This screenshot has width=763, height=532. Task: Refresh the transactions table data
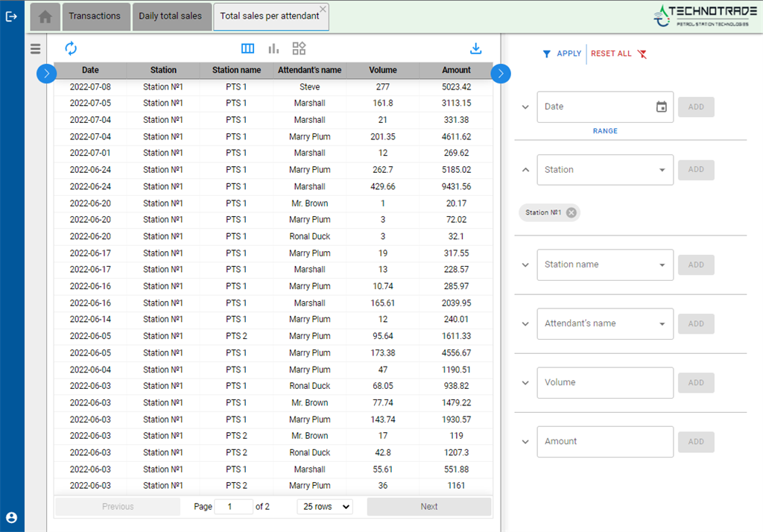coord(71,48)
